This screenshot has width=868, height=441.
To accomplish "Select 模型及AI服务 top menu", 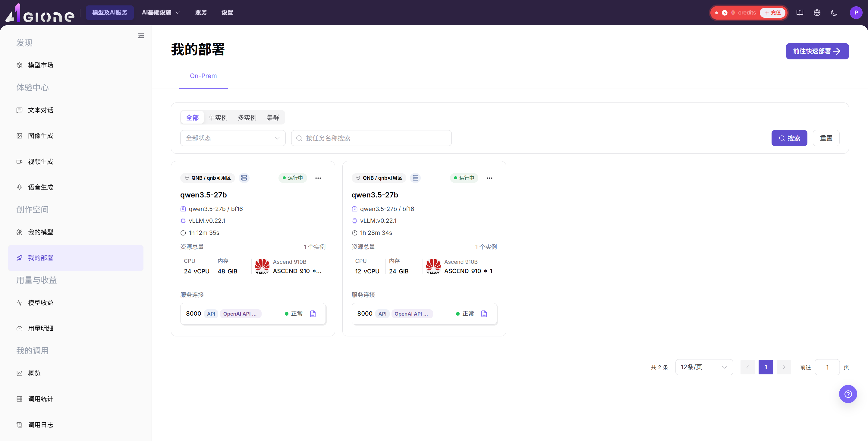I will click(109, 12).
